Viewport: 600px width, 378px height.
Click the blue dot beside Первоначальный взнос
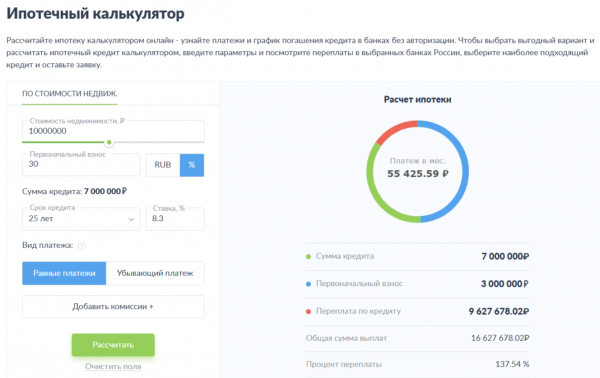pos(308,284)
